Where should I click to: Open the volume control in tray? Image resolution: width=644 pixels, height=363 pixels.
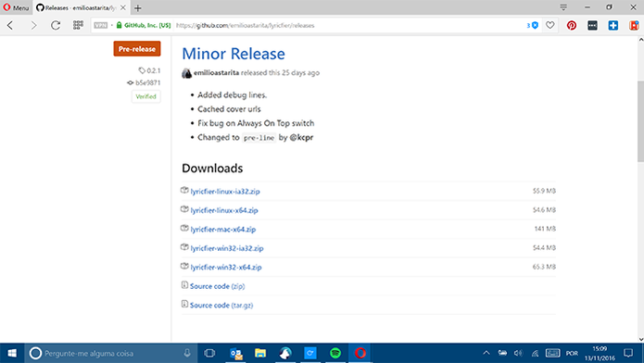coord(518,353)
